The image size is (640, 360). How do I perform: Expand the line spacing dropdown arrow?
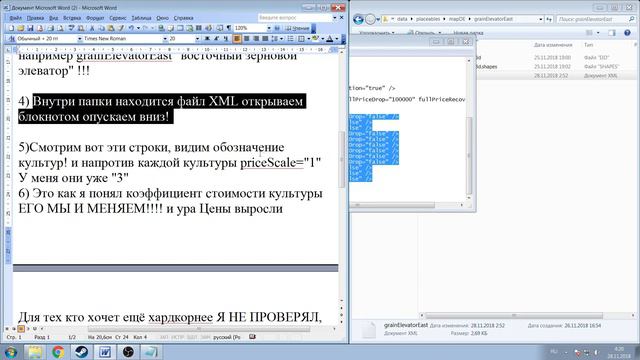(282, 39)
